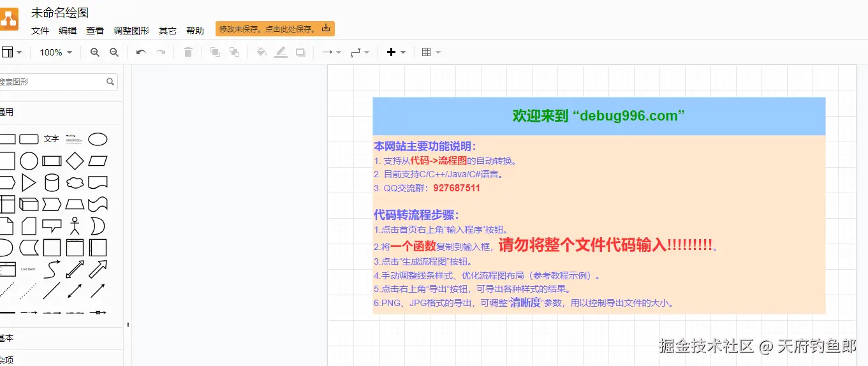Click the zoom in magnifier icon
Viewport: 868px width, 366px height.
click(95, 52)
